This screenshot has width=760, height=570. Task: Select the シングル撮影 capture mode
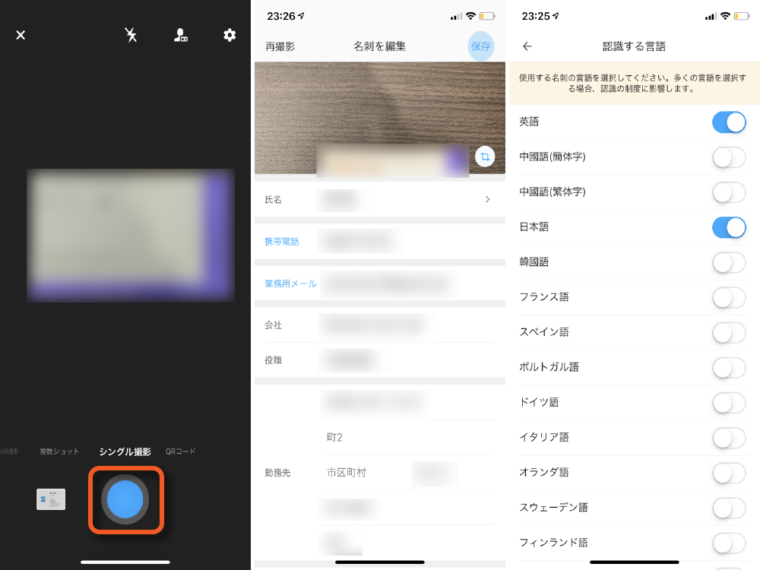tap(125, 452)
